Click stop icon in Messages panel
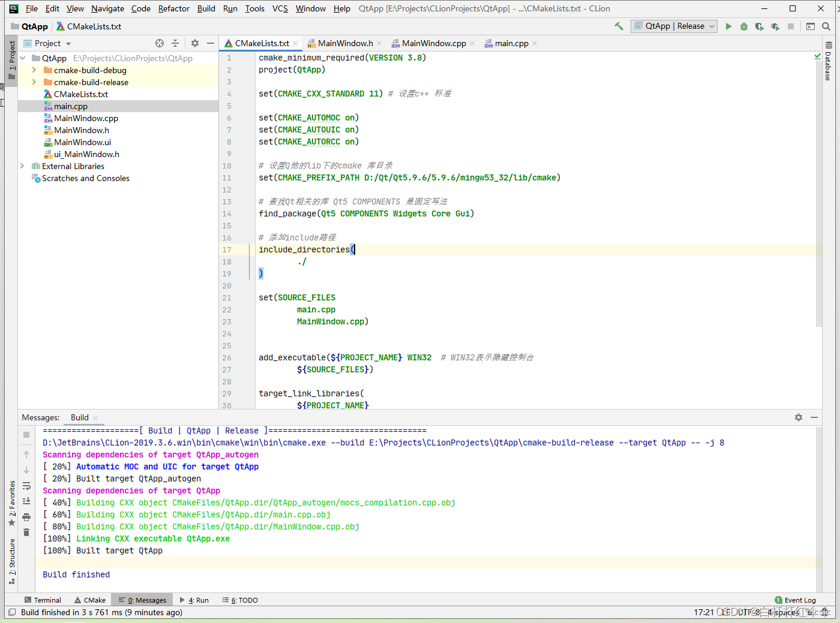The image size is (840, 623). (x=26, y=435)
